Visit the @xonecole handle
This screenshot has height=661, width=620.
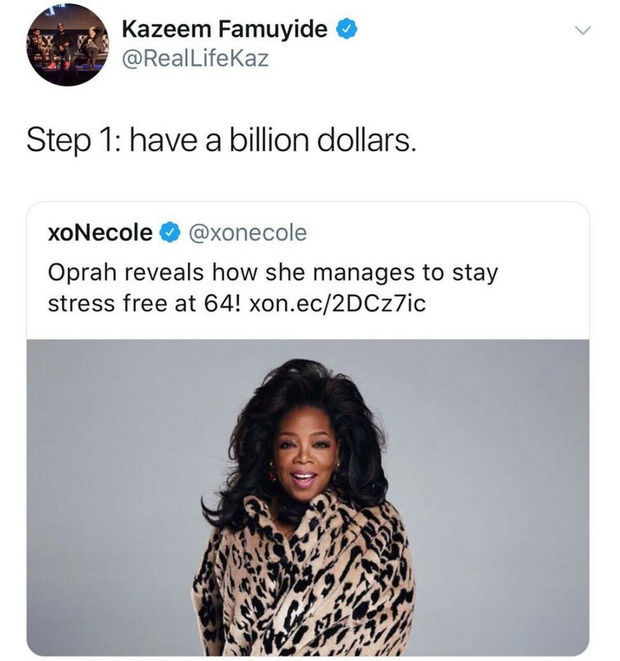tap(248, 233)
